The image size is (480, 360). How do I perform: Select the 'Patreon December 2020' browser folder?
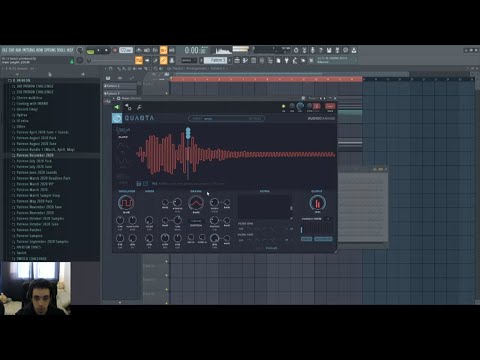pos(35,155)
